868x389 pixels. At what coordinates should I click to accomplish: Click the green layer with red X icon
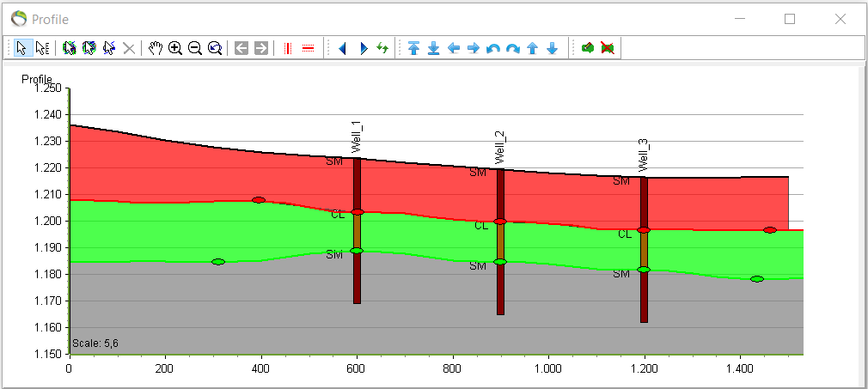608,48
